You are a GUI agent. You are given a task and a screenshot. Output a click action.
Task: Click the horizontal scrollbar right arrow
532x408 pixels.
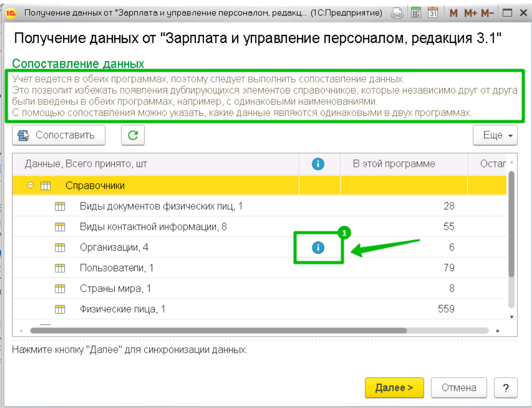point(498,331)
